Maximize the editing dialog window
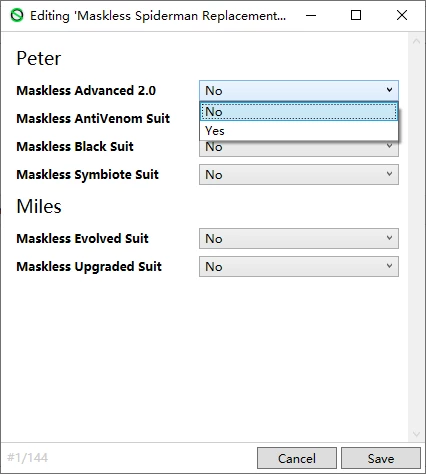The height and width of the screenshot is (474, 426). (x=356, y=15)
